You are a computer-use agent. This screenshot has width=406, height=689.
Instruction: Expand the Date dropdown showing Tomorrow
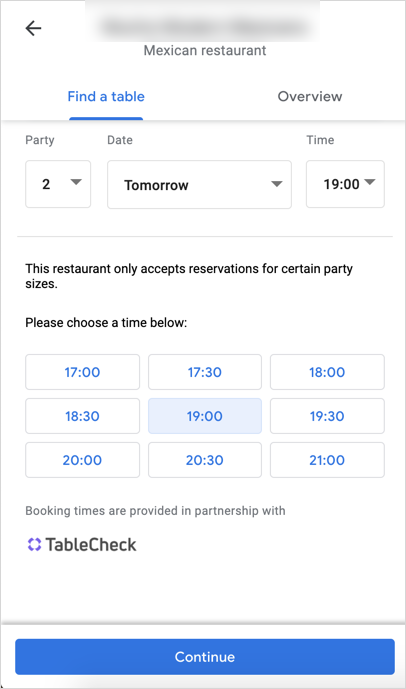point(199,184)
